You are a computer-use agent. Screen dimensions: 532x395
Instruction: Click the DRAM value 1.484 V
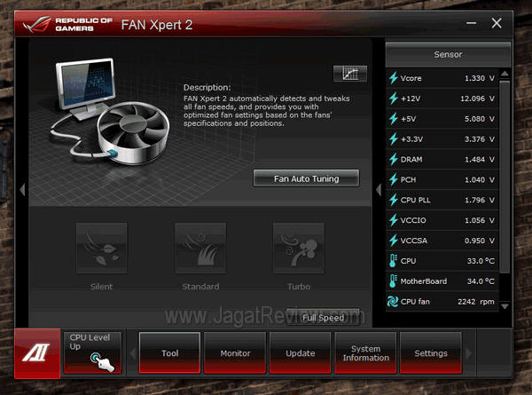480,159
